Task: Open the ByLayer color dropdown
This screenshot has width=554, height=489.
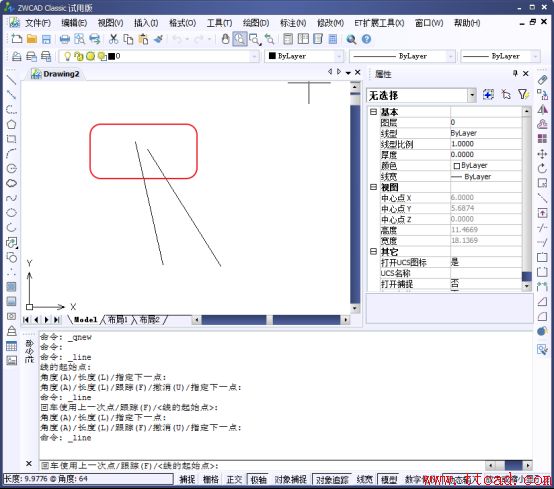Action: click(304, 56)
